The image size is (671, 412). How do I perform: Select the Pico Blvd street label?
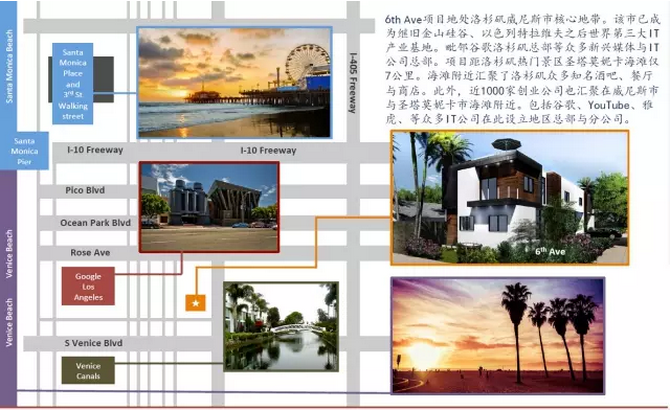(x=85, y=190)
